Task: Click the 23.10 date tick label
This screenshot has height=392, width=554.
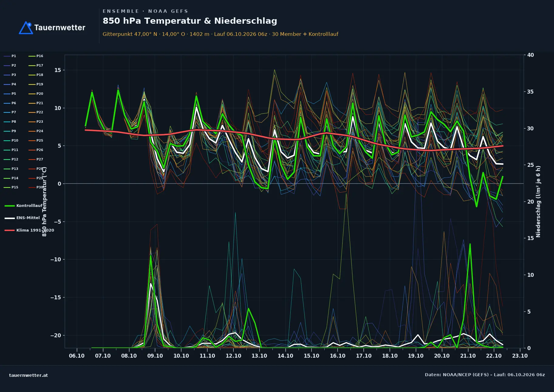Action: 520,356
